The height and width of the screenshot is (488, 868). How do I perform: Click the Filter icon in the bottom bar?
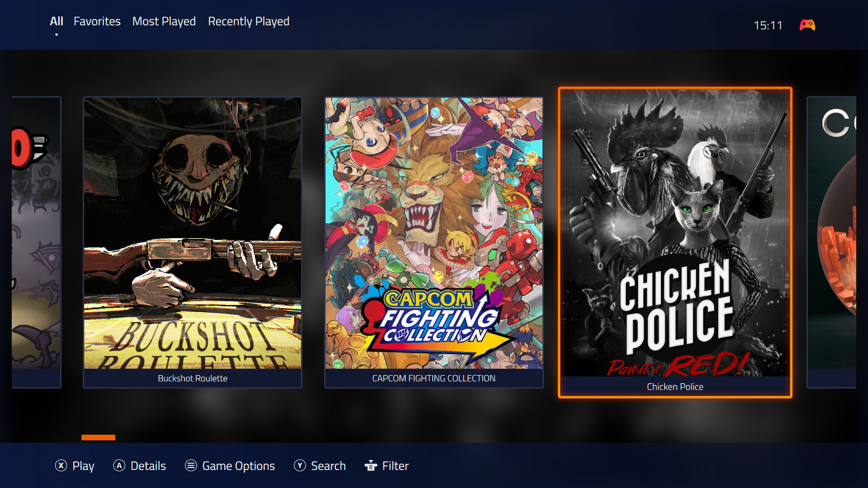[x=371, y=465]
